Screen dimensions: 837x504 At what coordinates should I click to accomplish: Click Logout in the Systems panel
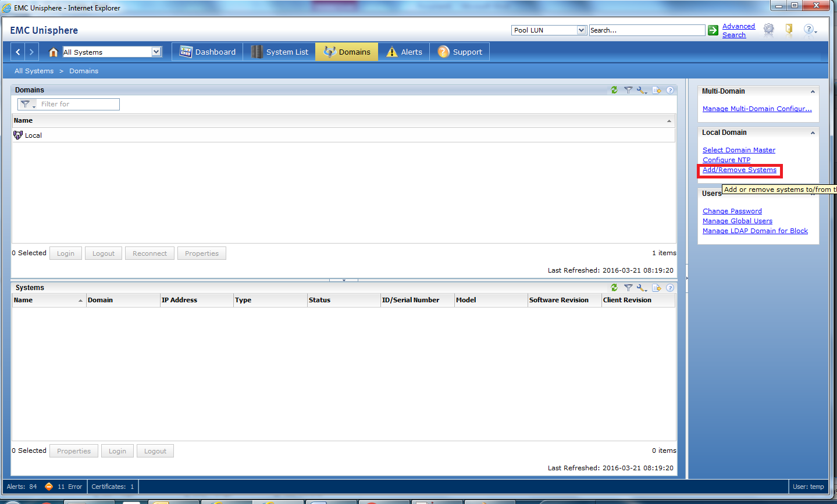(155, 451)
